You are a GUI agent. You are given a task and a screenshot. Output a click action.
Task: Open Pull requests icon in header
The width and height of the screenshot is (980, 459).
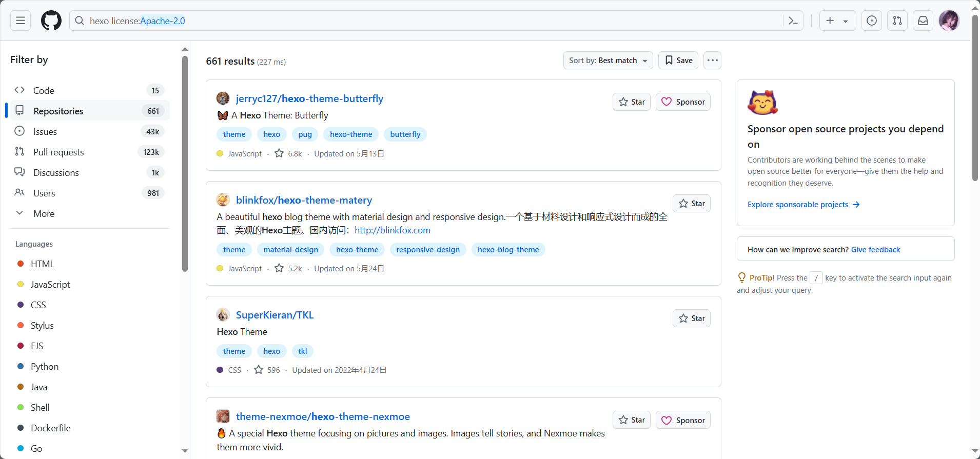click(x=897, y=21)
